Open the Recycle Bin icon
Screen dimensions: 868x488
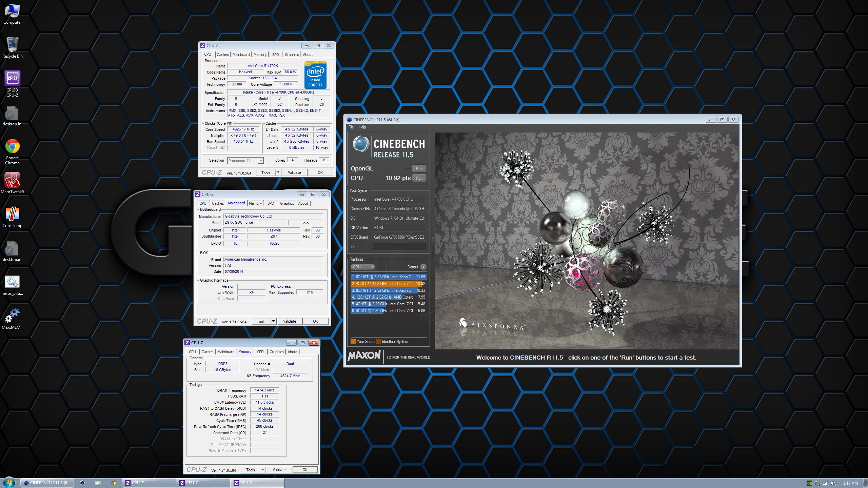click(x=13, y=47)
